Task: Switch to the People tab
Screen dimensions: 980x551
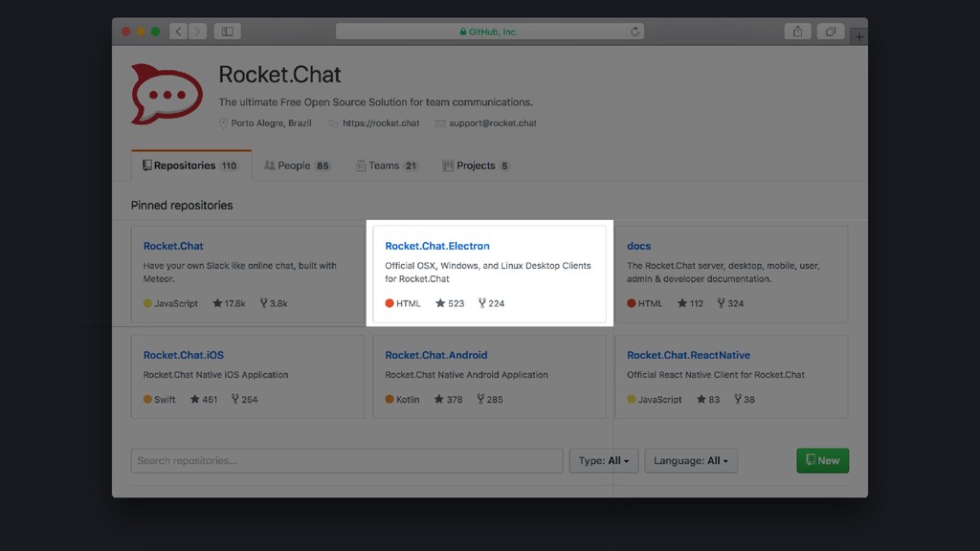Action: point(297,165)
